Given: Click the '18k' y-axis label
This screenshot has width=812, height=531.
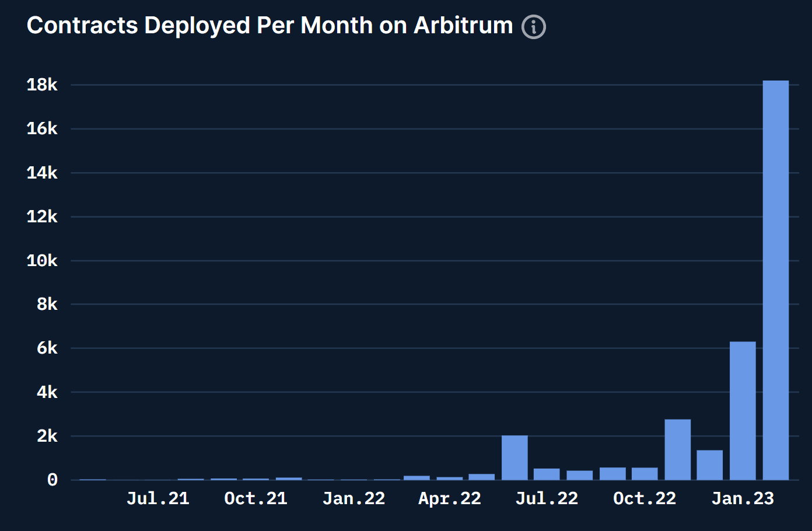Looking at the screenshot, I should pos(42,85).
